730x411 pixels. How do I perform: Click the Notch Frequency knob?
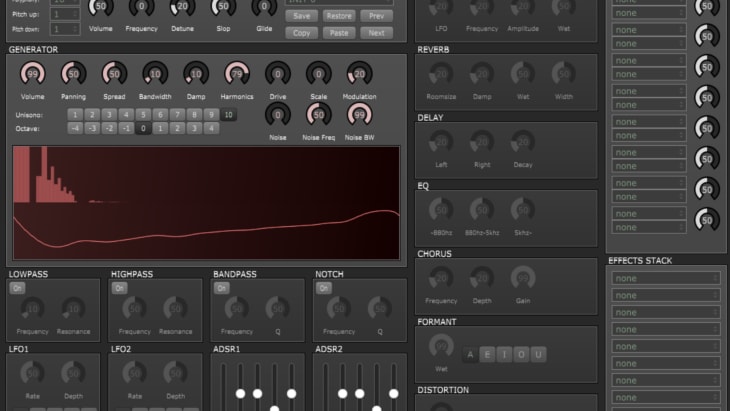pyautogui.click(x=338, y=309)
